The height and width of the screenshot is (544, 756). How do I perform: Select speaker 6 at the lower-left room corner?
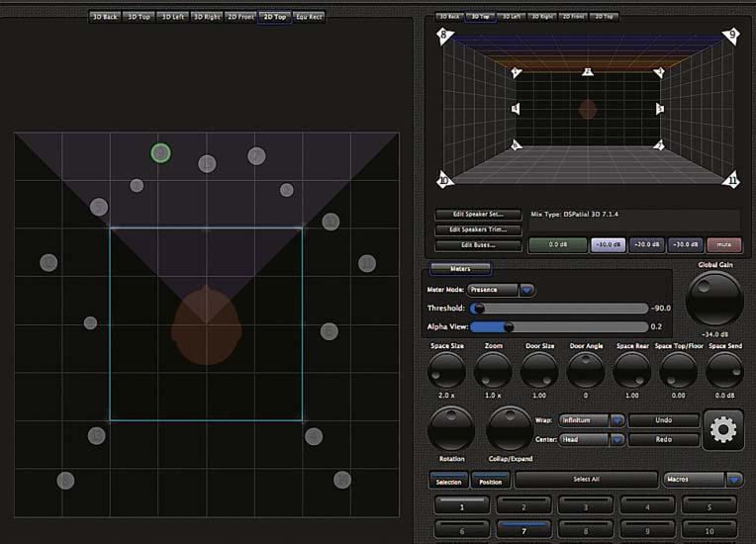[x=516, y=144]
